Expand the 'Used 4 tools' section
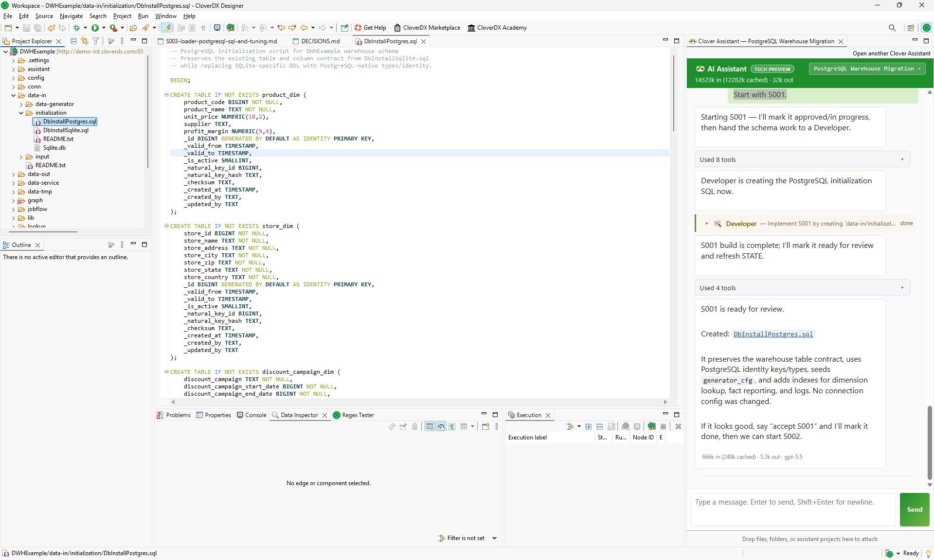 802,288
